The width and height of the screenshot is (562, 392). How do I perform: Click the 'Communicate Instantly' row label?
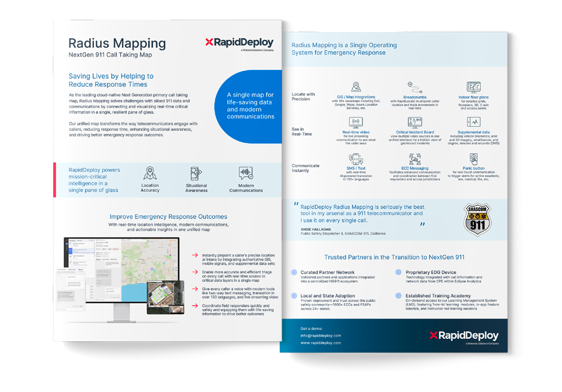pos(306,168)
